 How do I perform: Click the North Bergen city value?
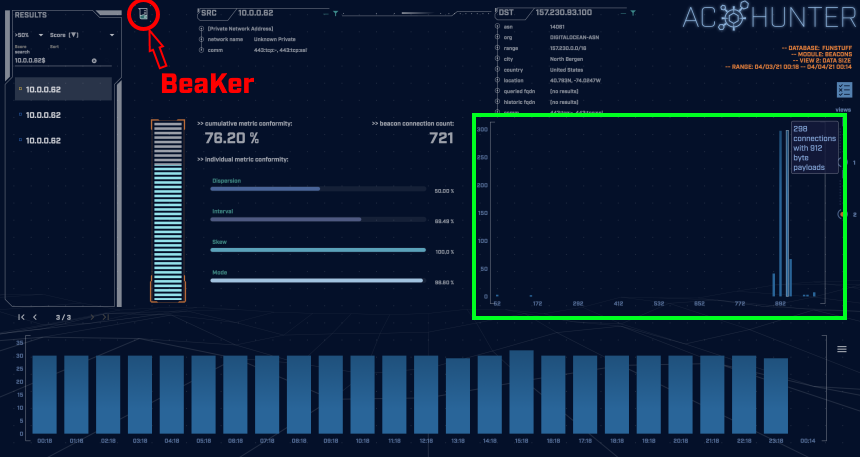pos(566,59)
